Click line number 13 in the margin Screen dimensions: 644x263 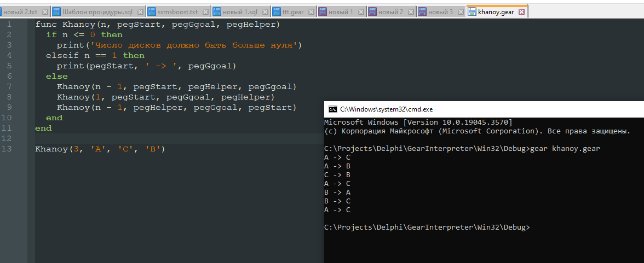tap(7, 149)
